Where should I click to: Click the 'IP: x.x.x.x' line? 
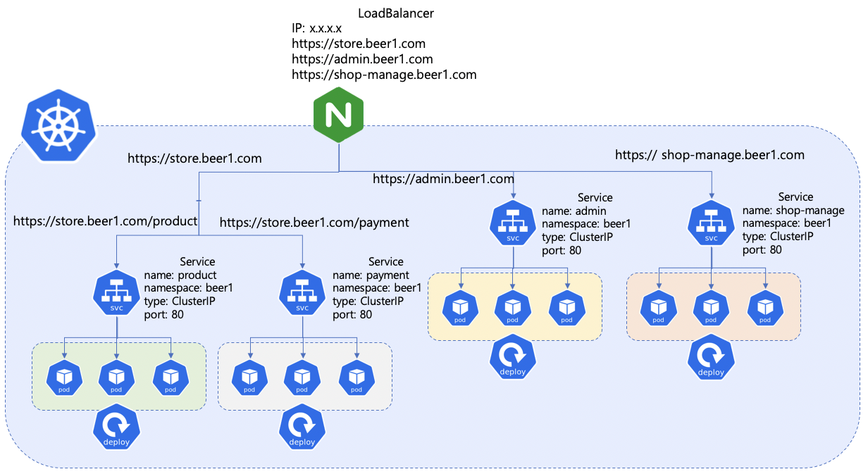coord(316,29)
